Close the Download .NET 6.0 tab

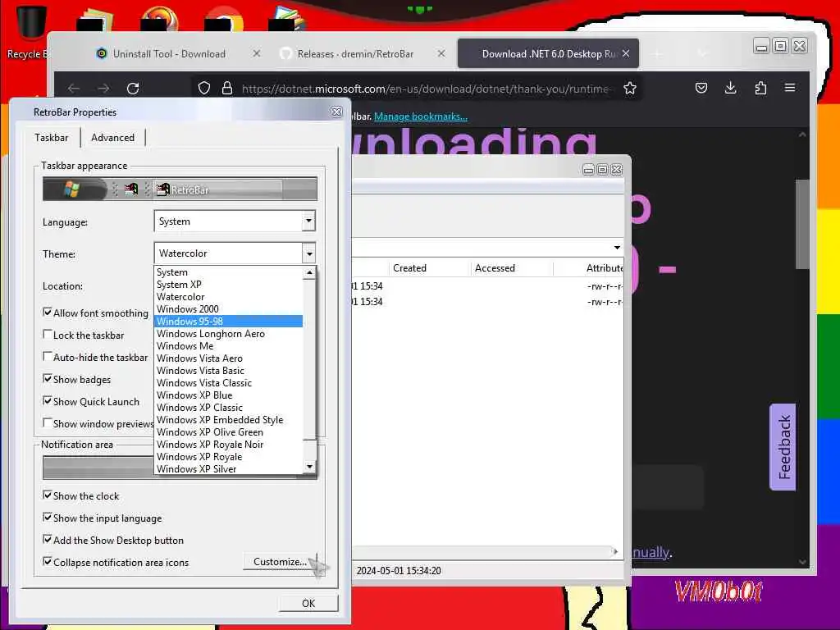pos(626,53)
